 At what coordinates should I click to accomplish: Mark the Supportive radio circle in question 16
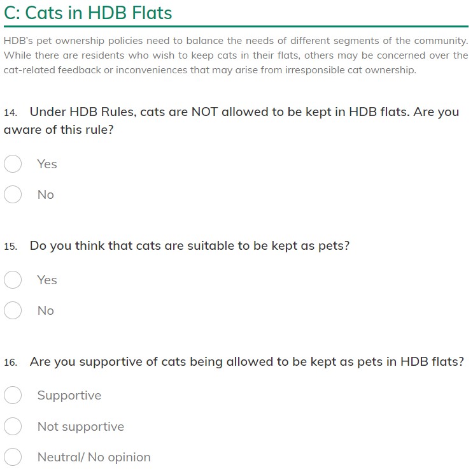(x=13, y=395)
